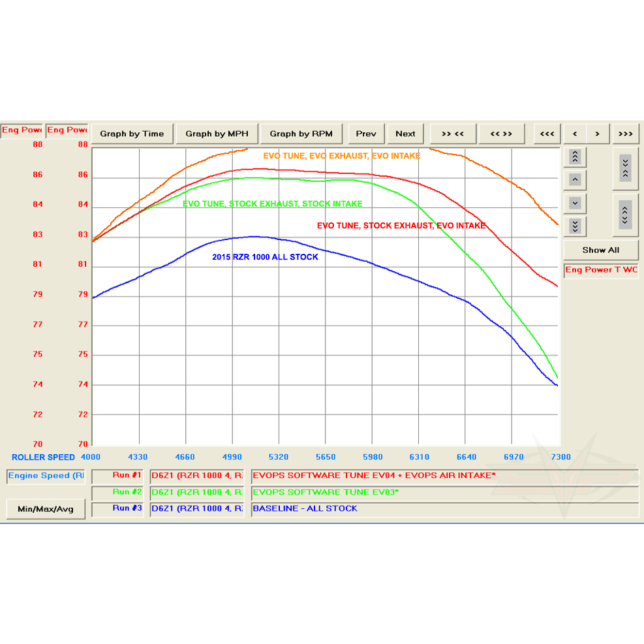Toggle Run #2 curve display
The image size is (644, 644).
tap(127, 492)
